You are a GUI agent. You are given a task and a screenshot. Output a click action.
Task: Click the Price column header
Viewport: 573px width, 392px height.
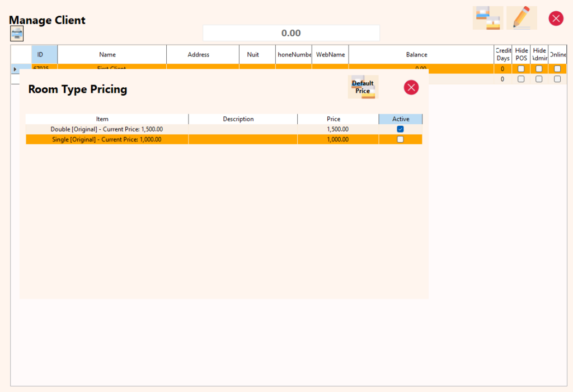point(334,119)
